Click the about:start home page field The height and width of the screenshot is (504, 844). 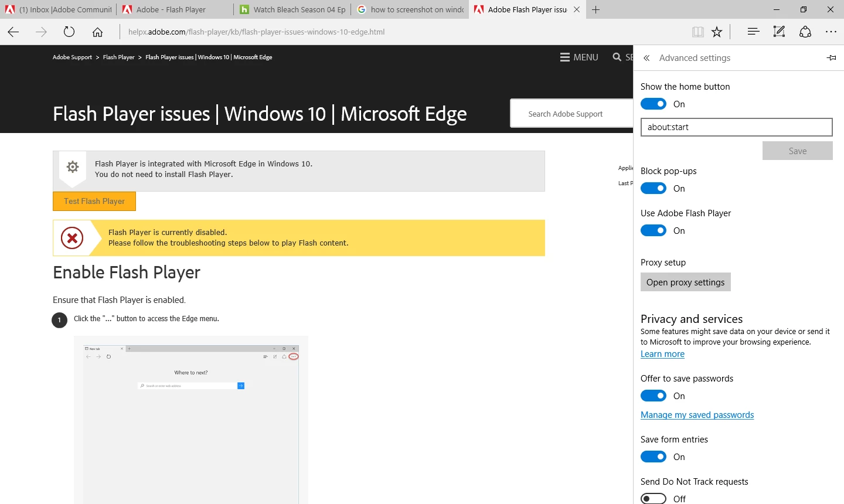(736, 127)
